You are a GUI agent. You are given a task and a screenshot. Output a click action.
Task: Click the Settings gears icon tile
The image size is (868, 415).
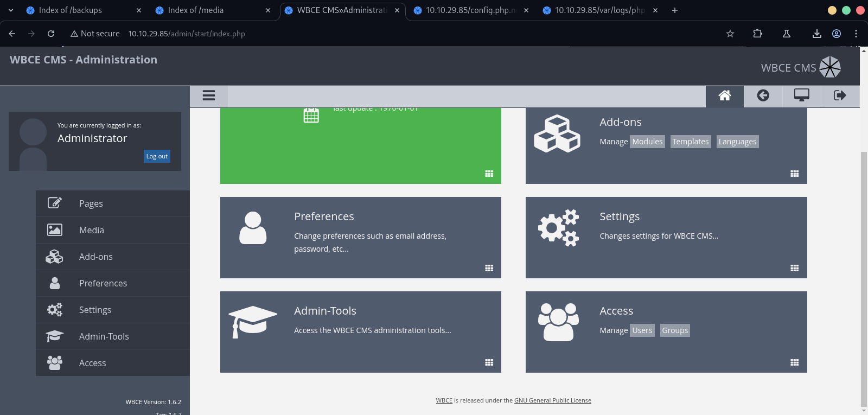coord(558,228)
